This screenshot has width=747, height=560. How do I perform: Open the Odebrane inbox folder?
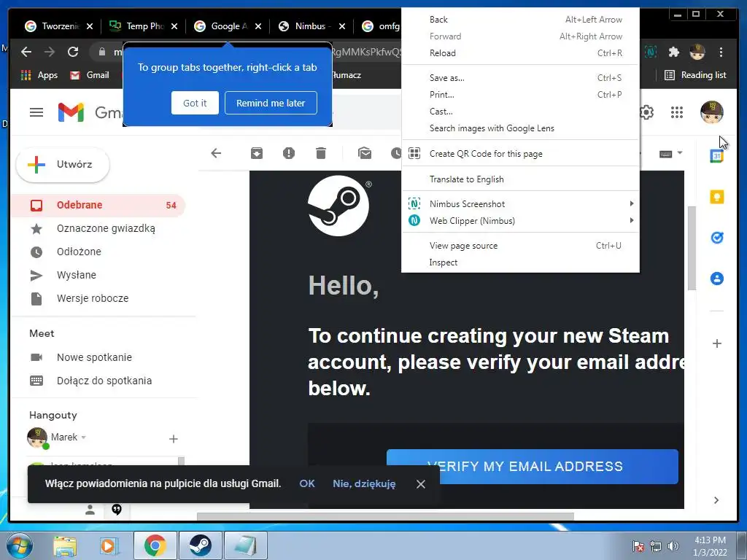pyautogui.click(x=98, y=205)
